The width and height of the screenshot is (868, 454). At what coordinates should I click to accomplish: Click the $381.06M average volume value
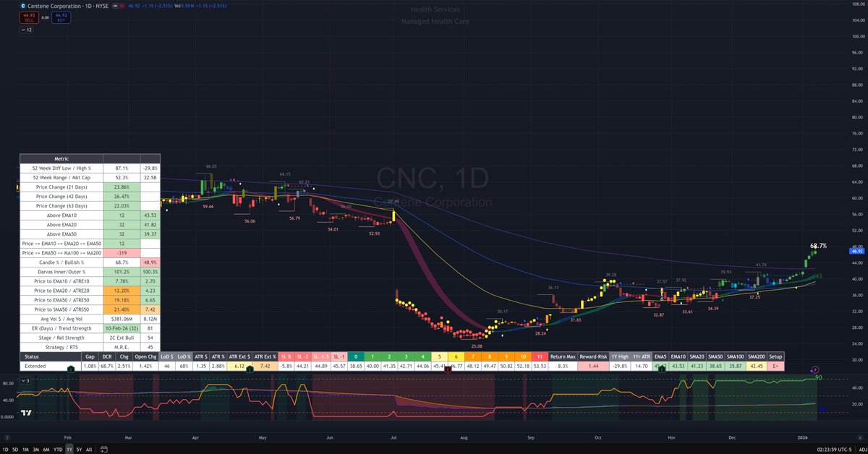click(122, 317)
